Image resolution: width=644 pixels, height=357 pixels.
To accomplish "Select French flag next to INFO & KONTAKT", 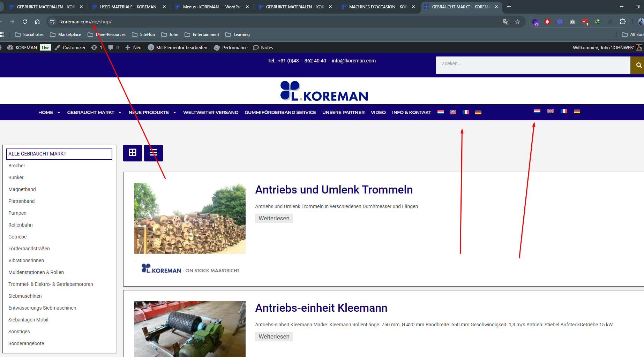I will coord(466,112).
